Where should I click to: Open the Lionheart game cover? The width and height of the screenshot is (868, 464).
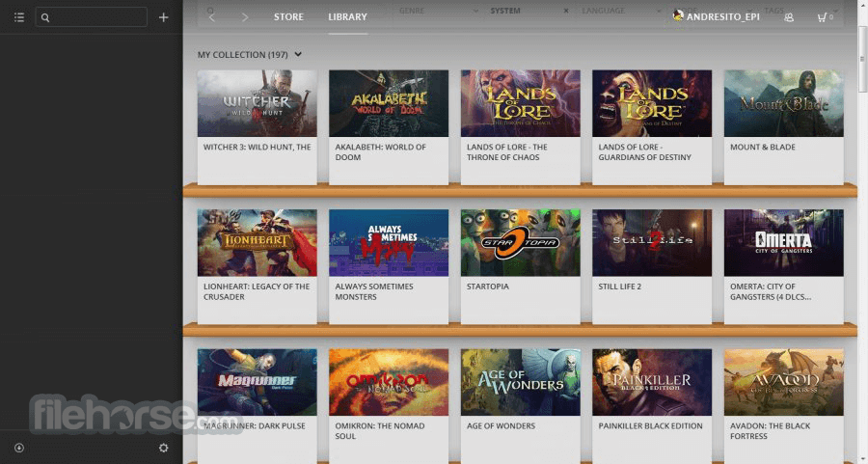point(258,243)
